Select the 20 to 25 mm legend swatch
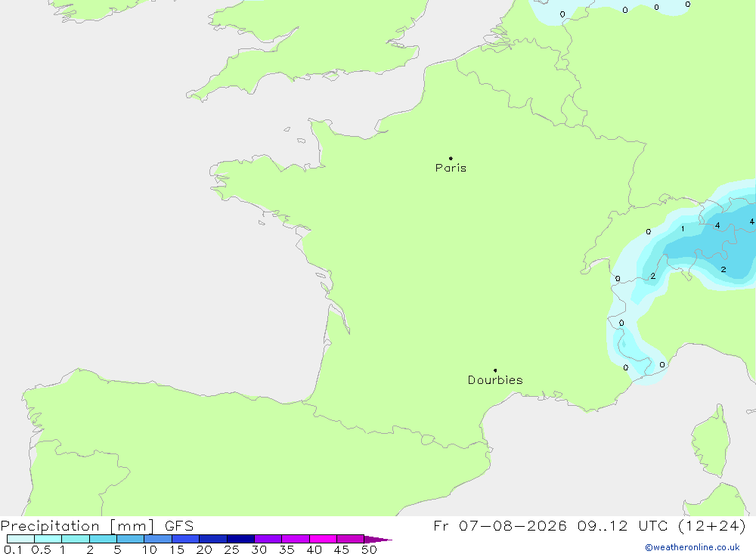The width and height of the screenshot is (756, 554). (x=212, y=539)
